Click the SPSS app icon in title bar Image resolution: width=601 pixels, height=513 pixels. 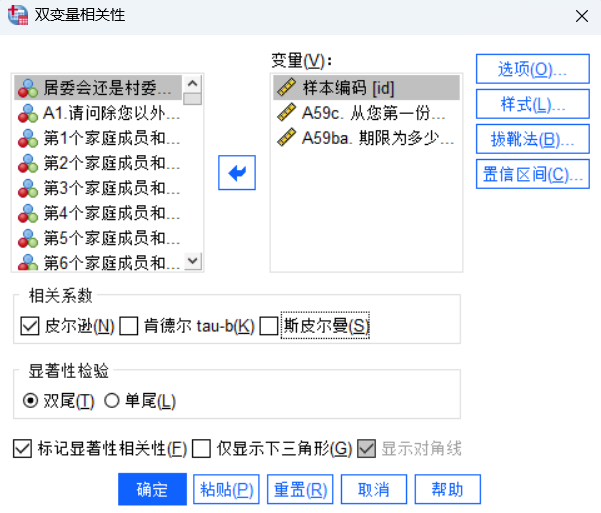pos(18,15)
